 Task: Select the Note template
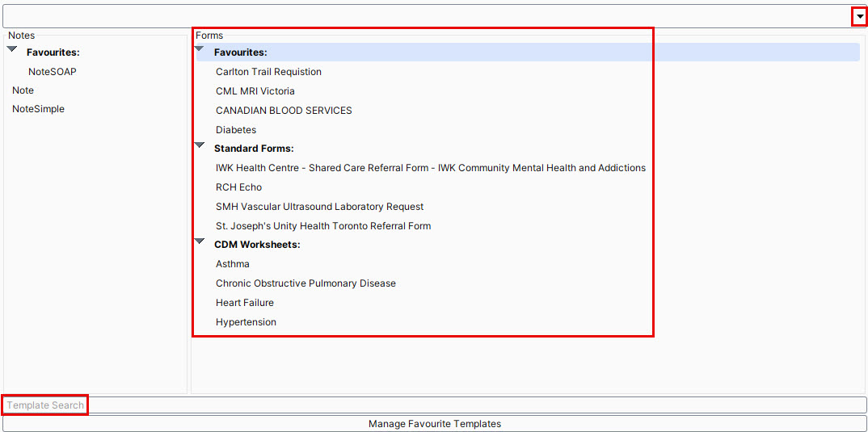tap(23, 90)
